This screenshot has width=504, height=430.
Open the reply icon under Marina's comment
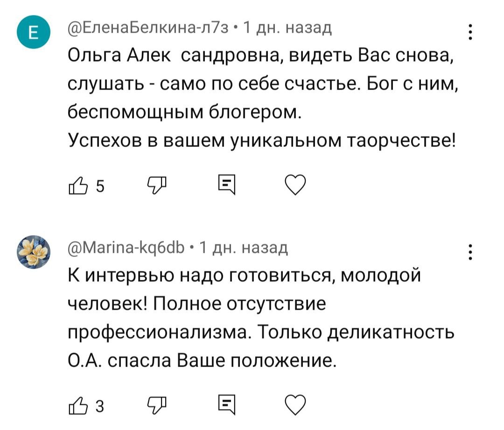click(225, 402)
